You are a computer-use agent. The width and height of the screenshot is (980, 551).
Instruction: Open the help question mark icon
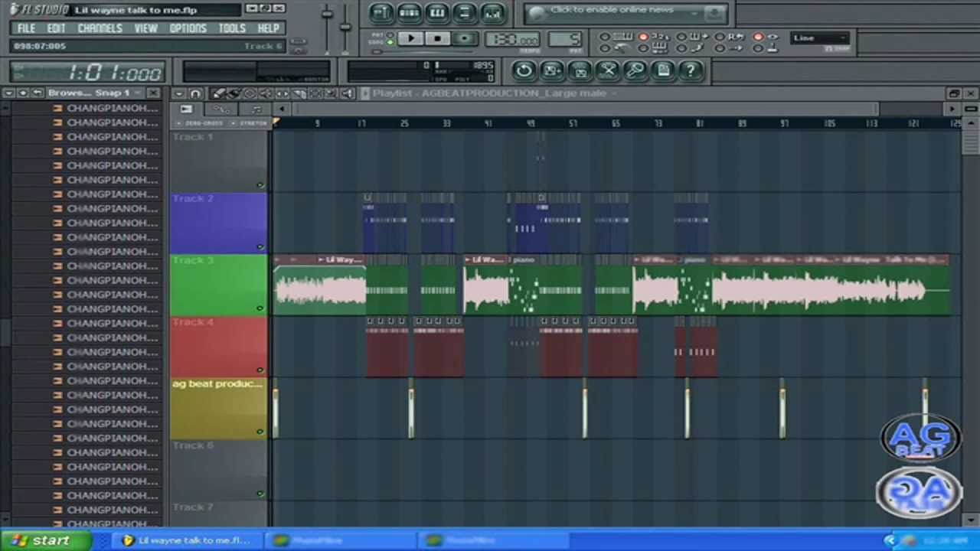(691, 70)
